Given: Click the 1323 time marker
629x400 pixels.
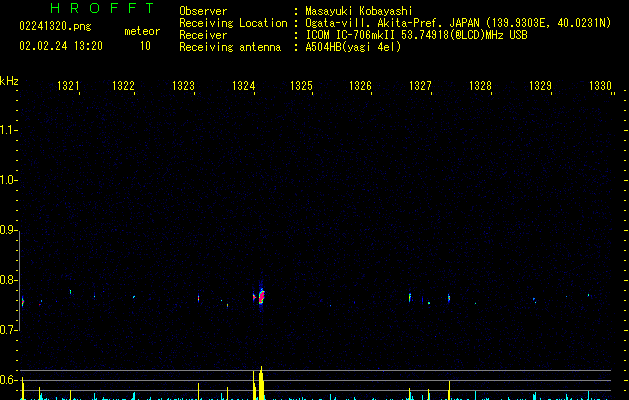Looking at the screenshot, I should [183, 86].
